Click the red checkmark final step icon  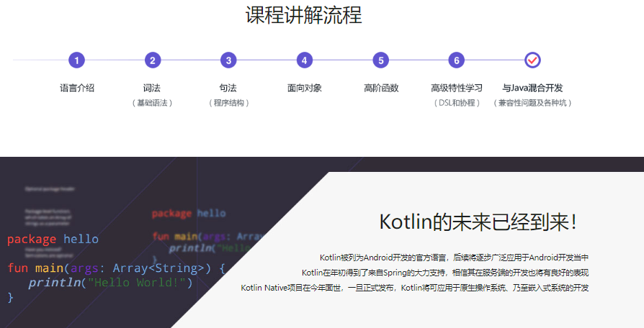click(532, 60)
